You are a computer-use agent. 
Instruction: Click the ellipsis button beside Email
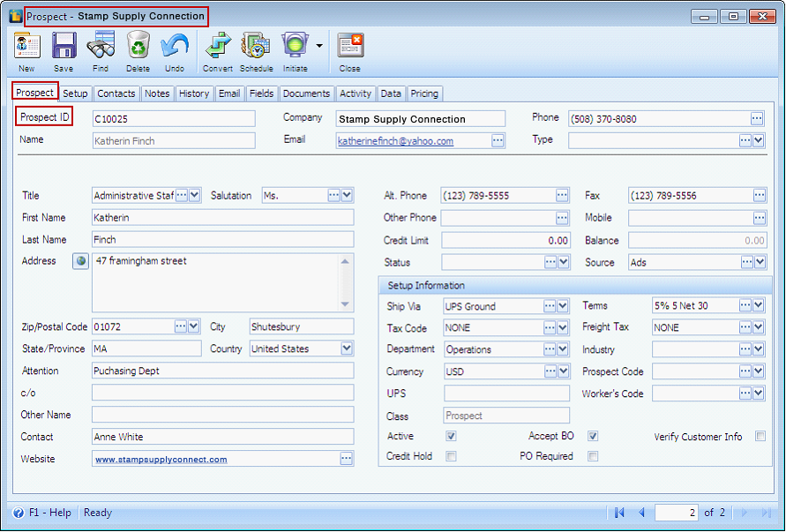(498, 141)
